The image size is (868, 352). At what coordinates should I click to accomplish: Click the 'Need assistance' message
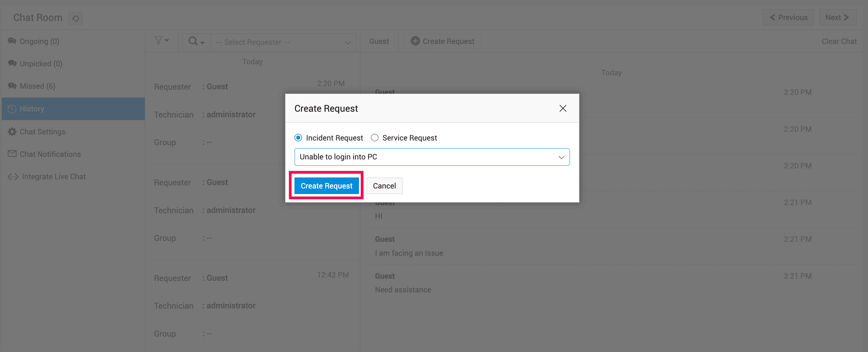[x=403, y=290]
